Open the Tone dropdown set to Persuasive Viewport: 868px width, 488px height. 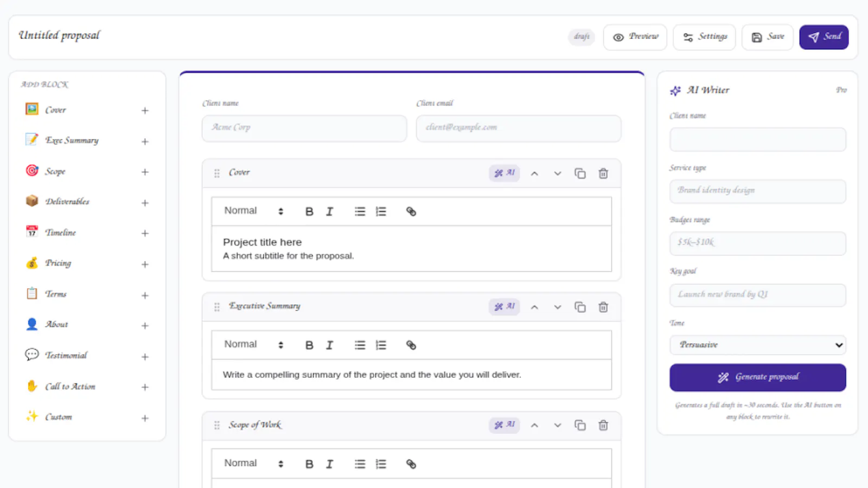(757, 345)
